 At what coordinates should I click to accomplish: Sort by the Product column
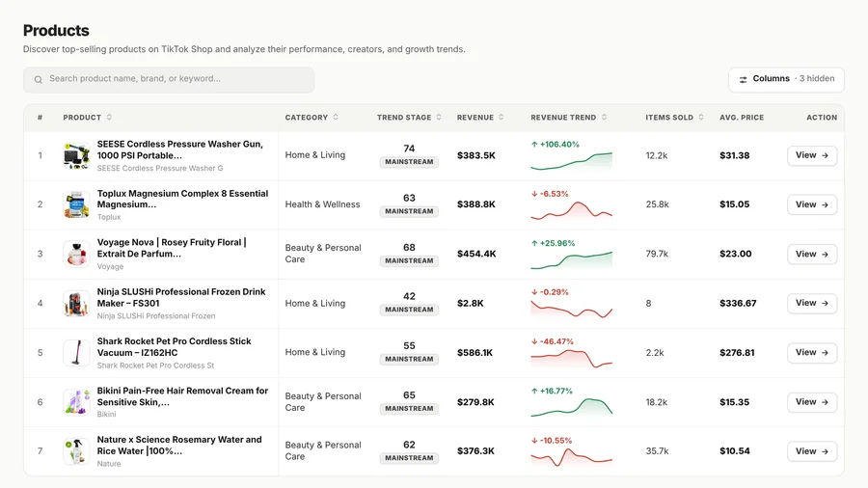click(x=88, y=118)
